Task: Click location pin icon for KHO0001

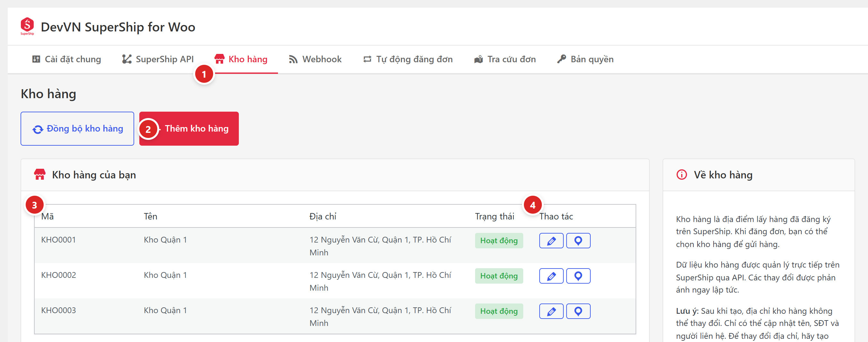Action: 578,241
